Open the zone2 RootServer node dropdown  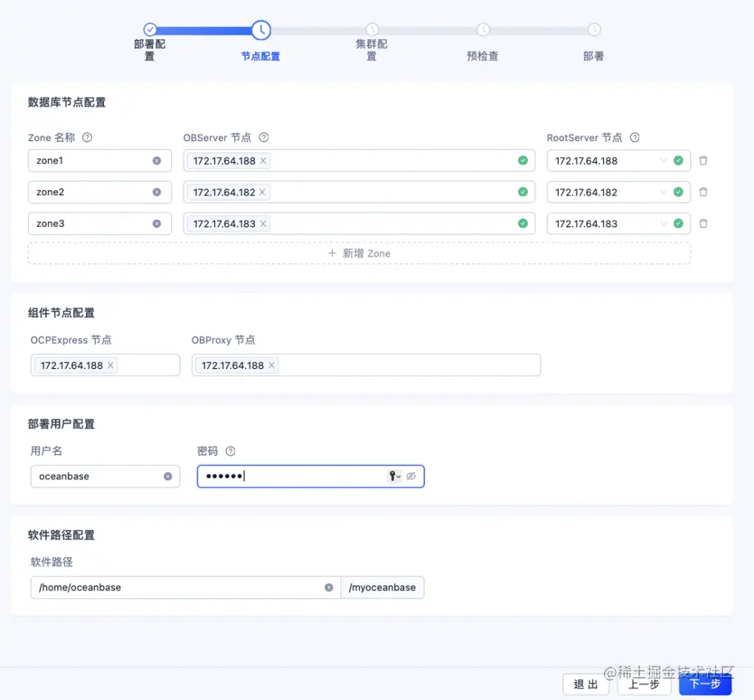click(665, 192)
